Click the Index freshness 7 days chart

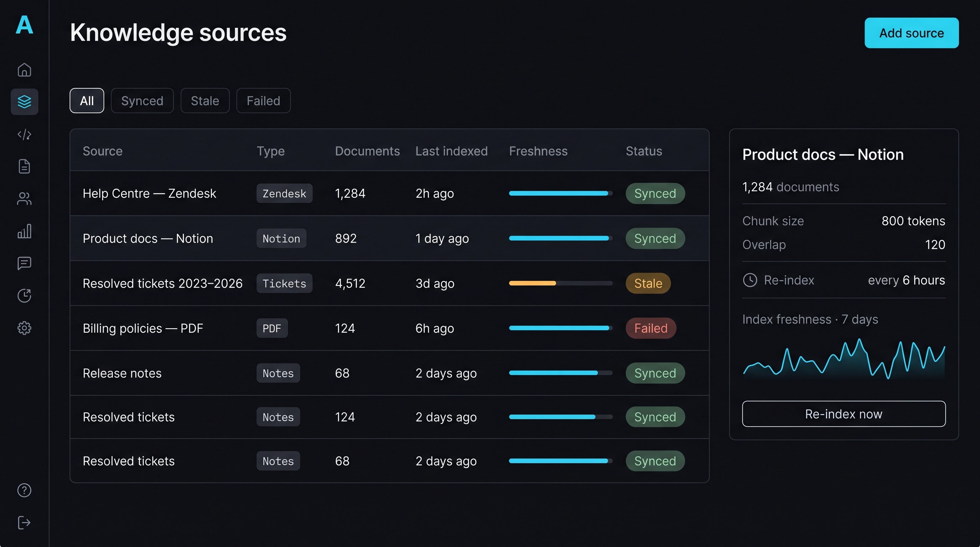[844, 359]
